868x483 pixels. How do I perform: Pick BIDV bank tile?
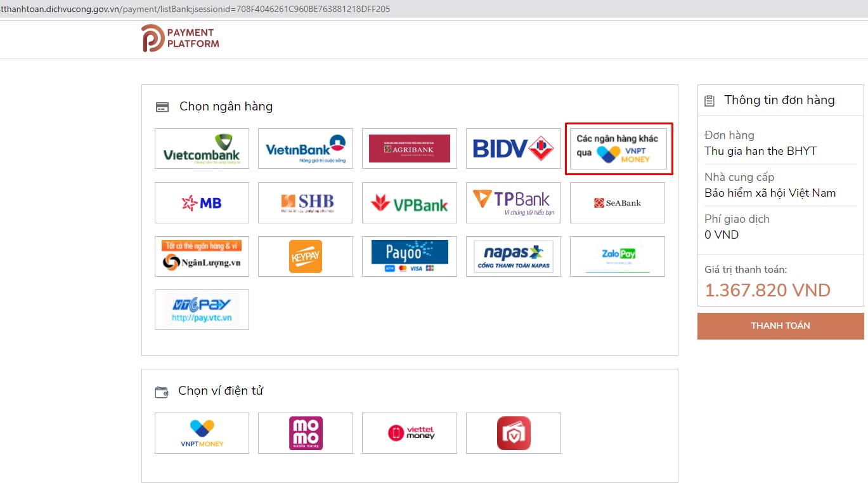coord(514,149)
